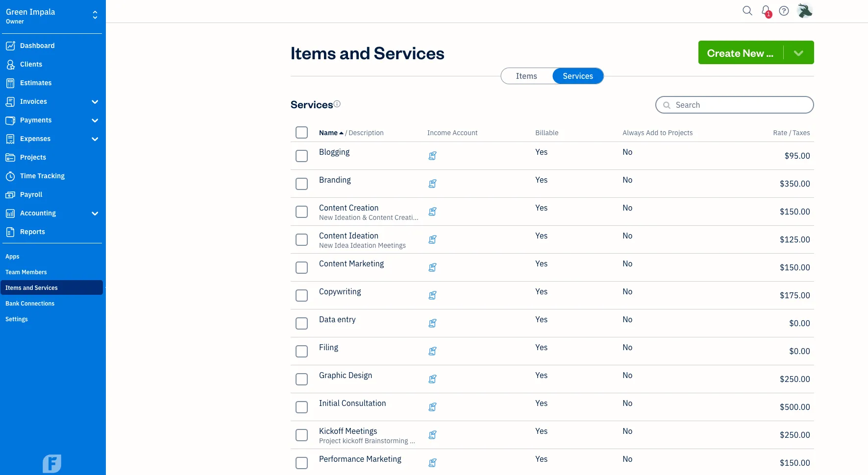Click income account icon for Blogging

coord(432,156)
